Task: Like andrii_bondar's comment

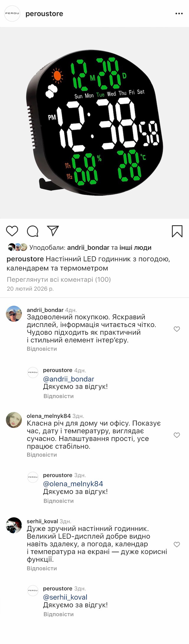Action: (177, 329)
